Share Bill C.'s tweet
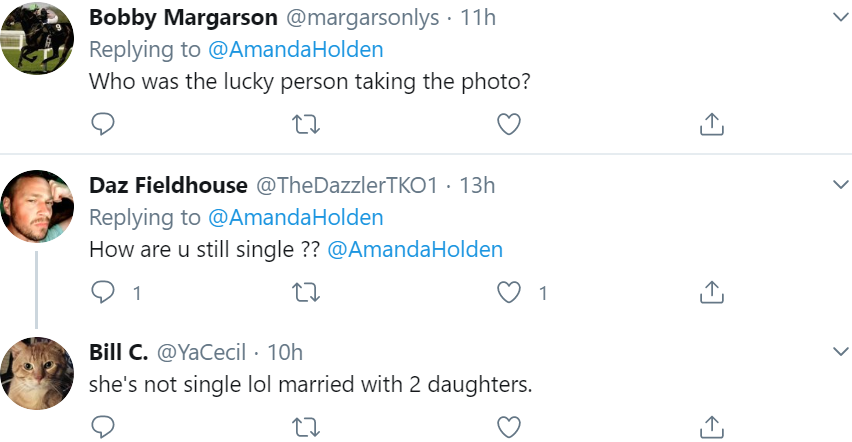 tap(712, 427)
